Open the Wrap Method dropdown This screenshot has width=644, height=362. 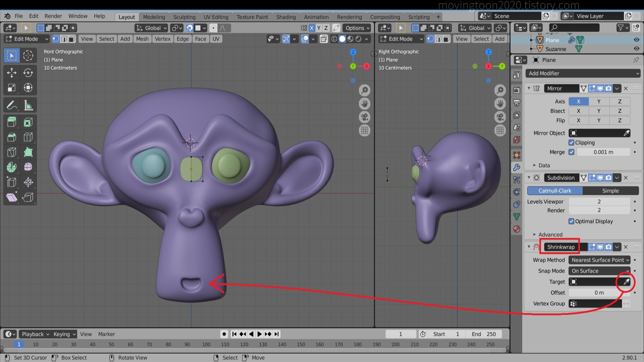point(599,260)
